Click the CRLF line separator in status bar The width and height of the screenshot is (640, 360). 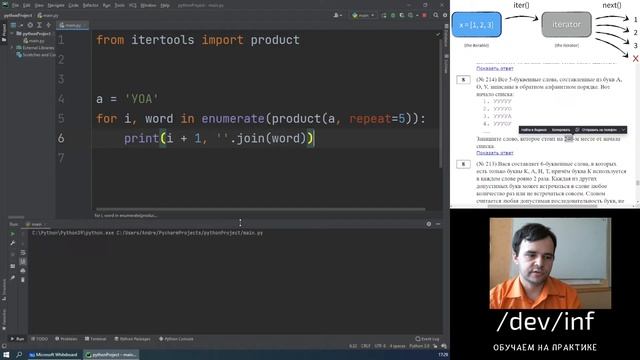click(366, 346)
